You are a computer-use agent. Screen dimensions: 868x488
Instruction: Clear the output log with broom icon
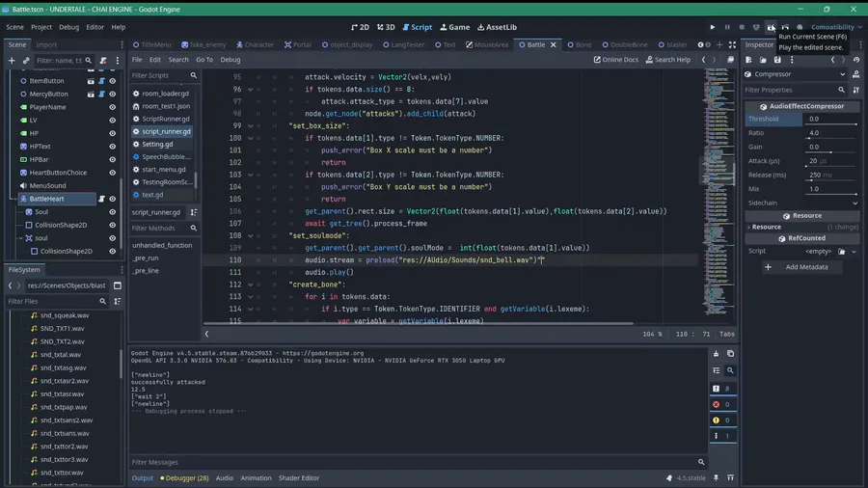point(716,354)
